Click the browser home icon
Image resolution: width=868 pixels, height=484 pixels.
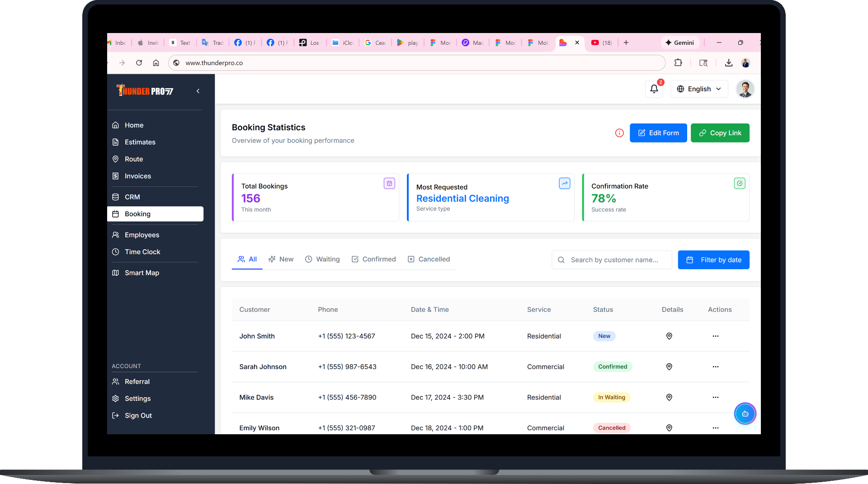point(156,63)
